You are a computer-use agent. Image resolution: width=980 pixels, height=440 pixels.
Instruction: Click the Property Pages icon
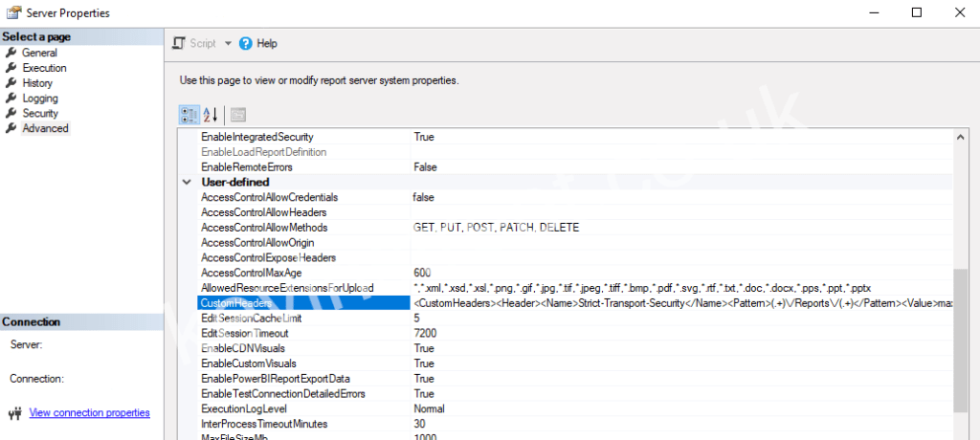pyautogui.click(x=238, y=115)
